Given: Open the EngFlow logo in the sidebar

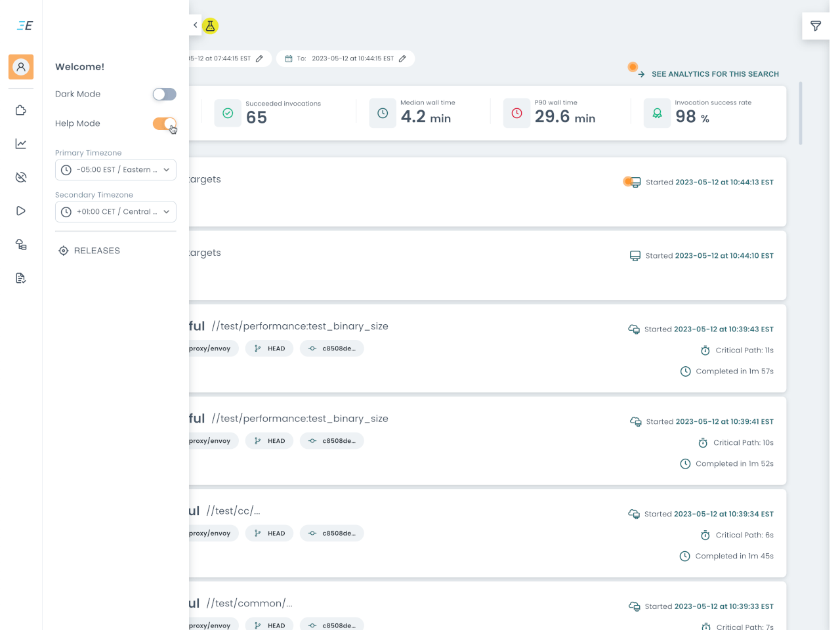Looking at the screenshot, I should [x=24, y=25].
